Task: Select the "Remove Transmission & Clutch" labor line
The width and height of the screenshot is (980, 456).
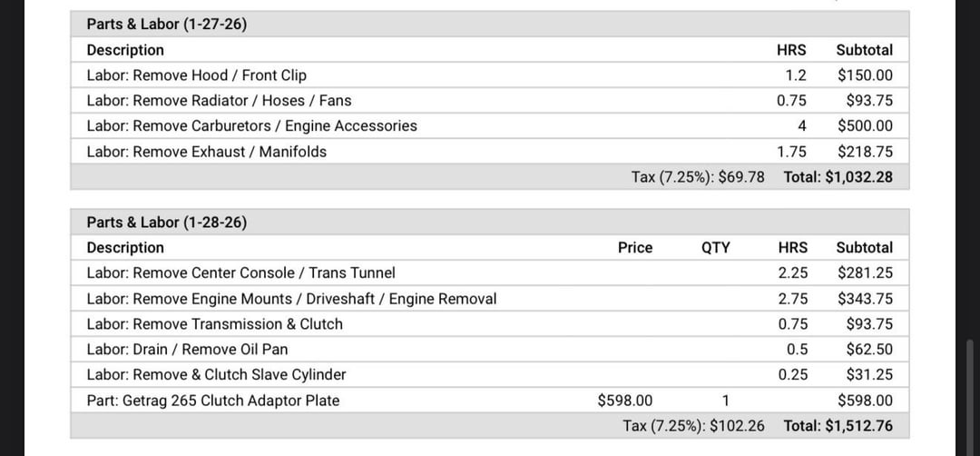Action: point(215,324)
